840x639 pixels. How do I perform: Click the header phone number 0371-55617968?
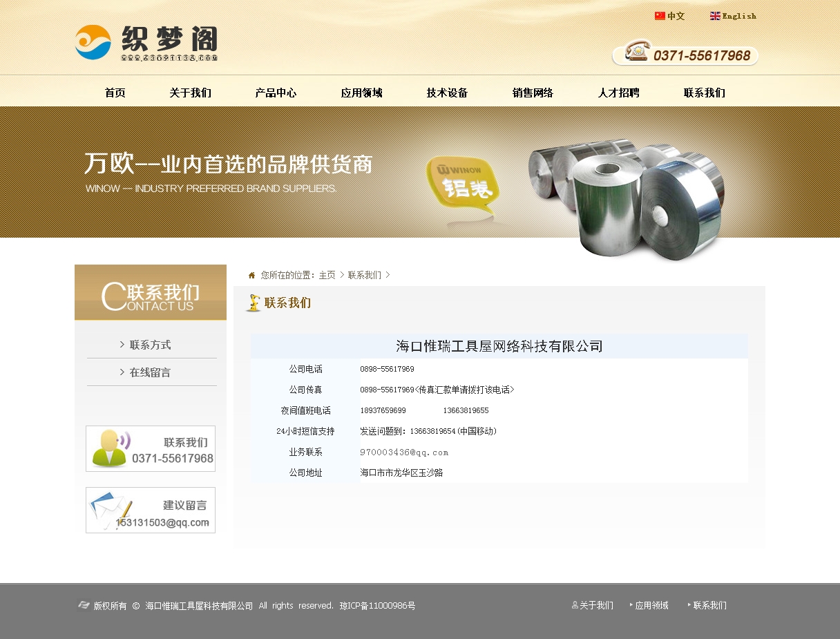click(702, 56)
